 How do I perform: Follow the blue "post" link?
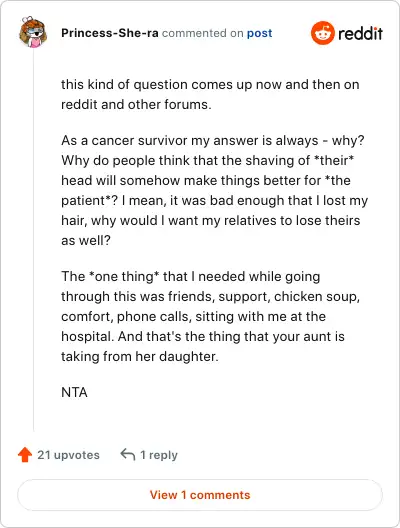click(259, 33)
